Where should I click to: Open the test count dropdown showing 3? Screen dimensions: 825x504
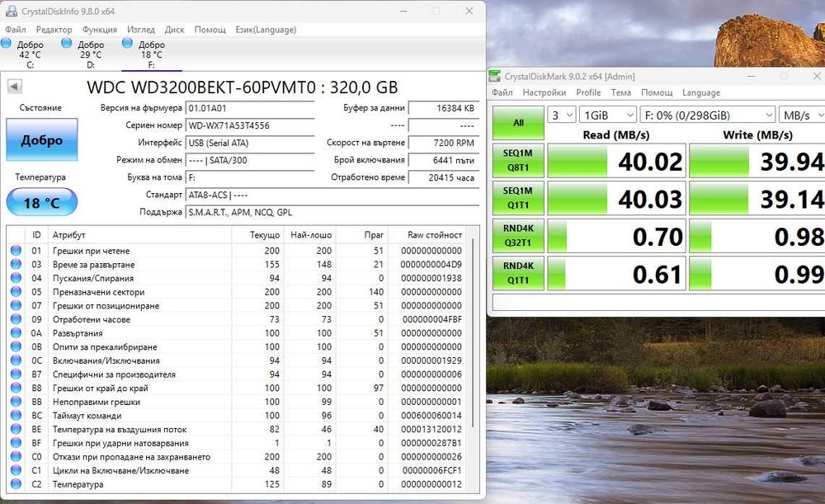point(561,115)
